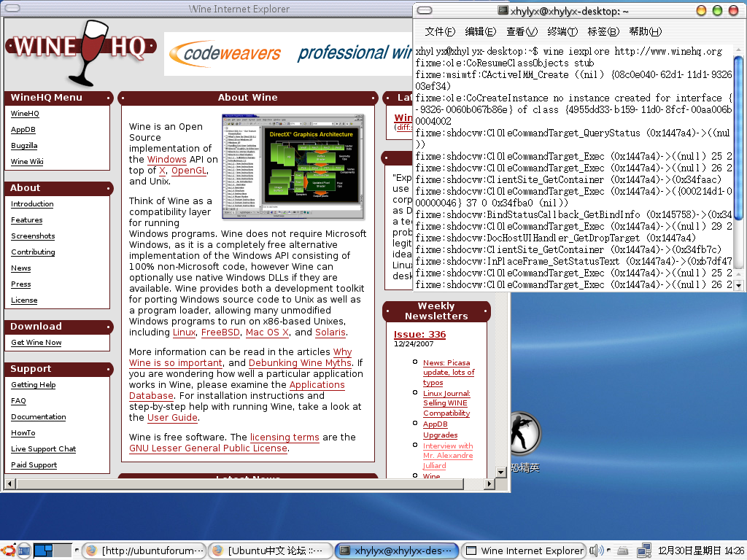Open the 帮助(H) menu in terminal
This screenshot has width=747, height=560.
(x=645, y=31)
